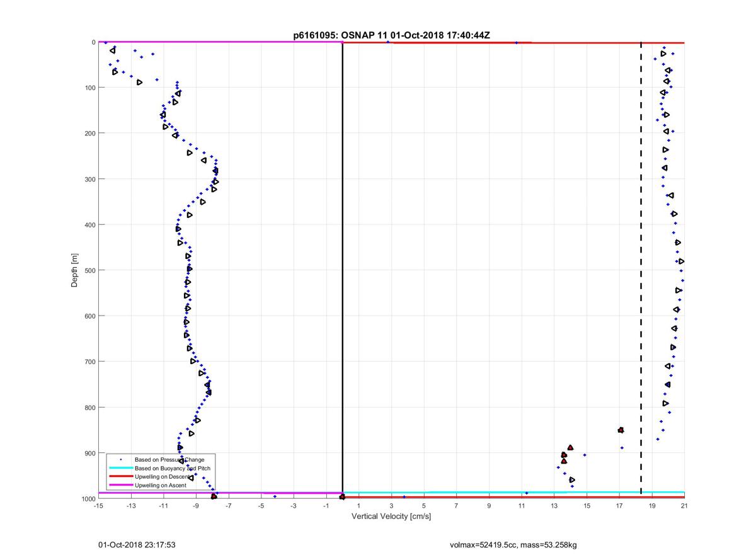
Task: Click the magenta line sample in the legend
Action: 120,486
